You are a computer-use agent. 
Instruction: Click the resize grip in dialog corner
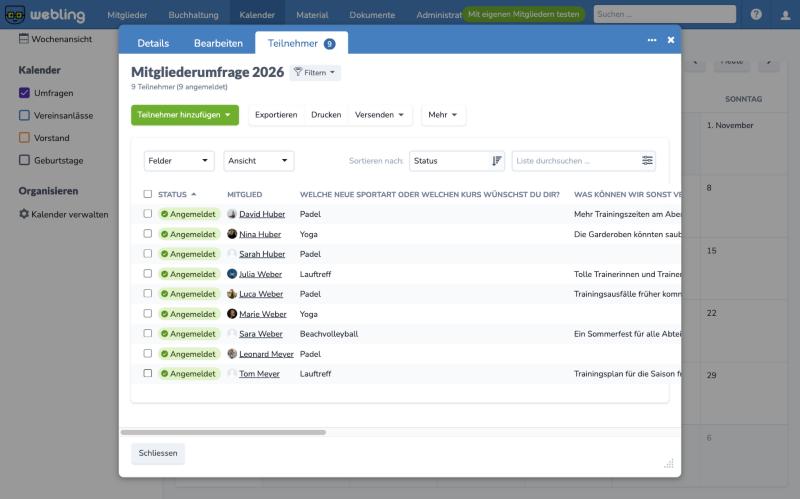point(669,463)
